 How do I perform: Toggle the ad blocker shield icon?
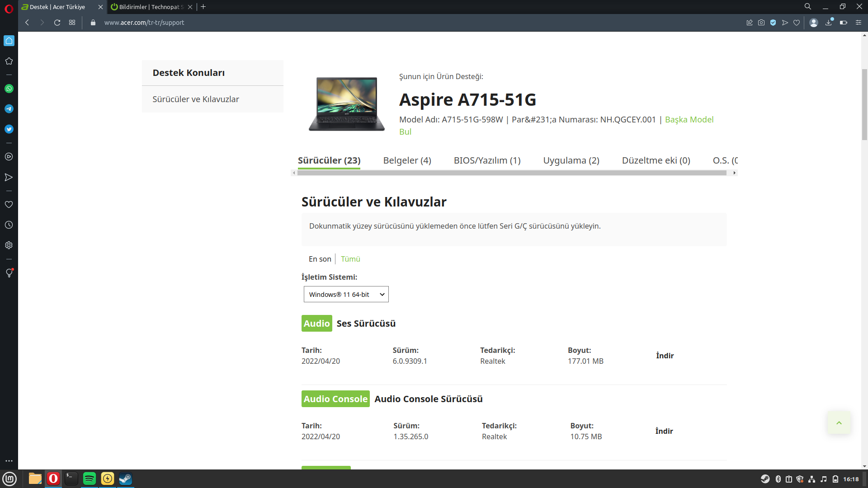click(x=773, y=23)
